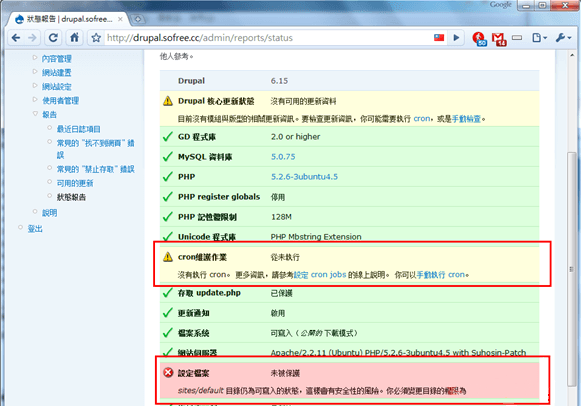Viewport: 581px width, 406px height.
Task: Open 常見的 禁止存取 錯誤 report
Action: 95,169
